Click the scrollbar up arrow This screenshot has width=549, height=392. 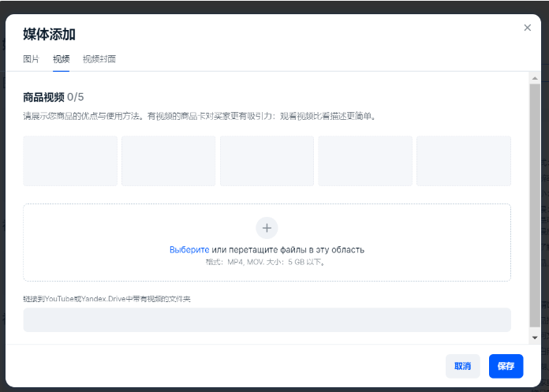(x=535, y=78)
